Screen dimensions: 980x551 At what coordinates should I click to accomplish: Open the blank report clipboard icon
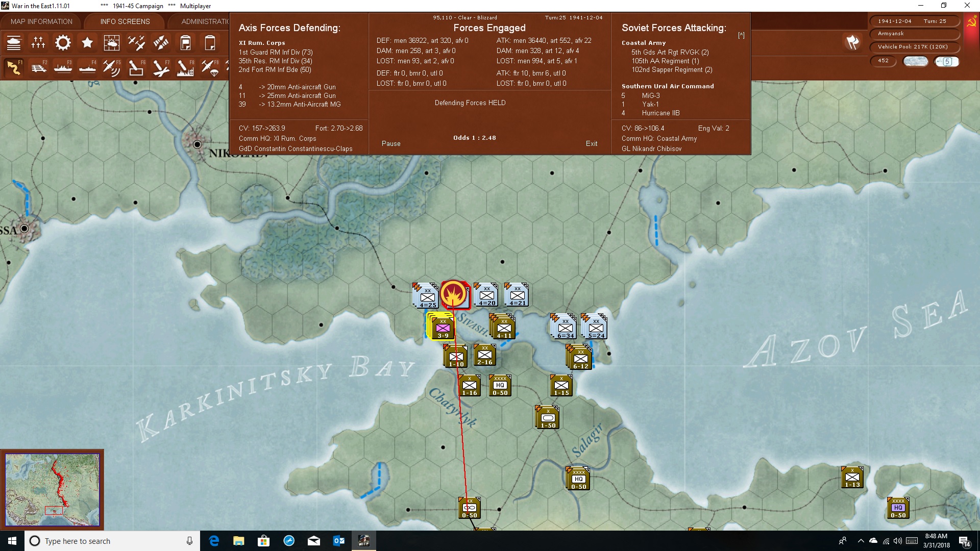click(210, 43)
